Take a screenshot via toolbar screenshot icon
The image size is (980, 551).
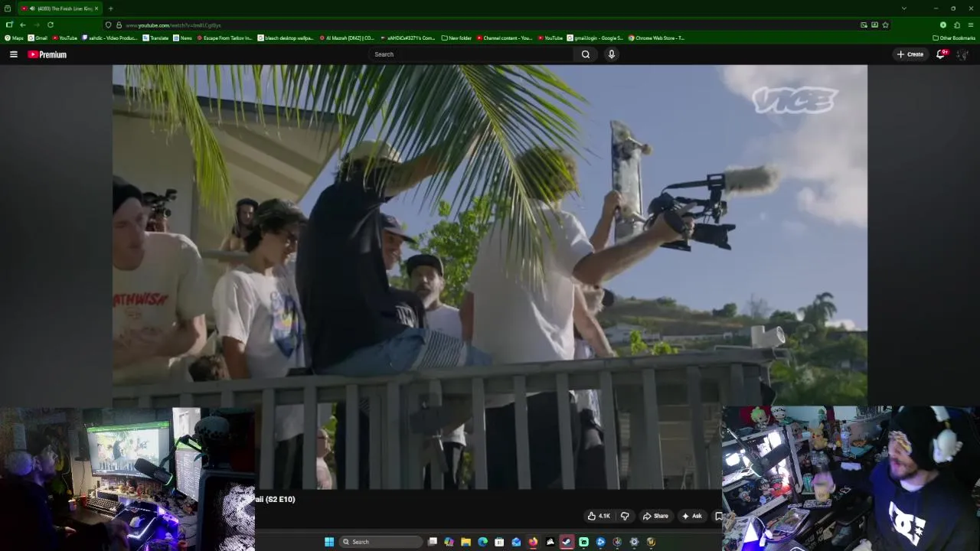point(874,24)
